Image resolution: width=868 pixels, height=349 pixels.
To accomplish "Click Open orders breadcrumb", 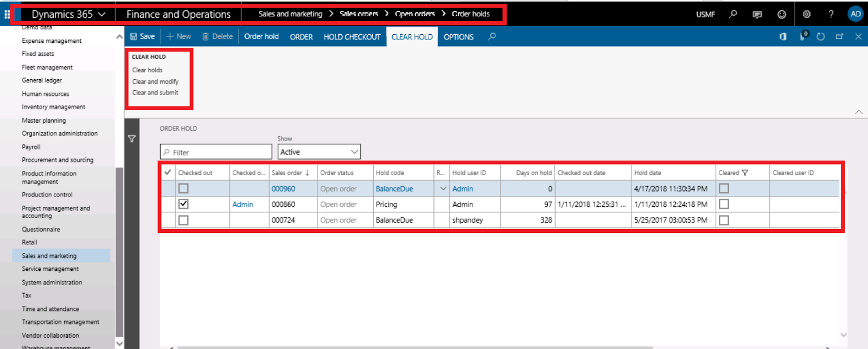I will pyautogui.click(x=414, y=14).
